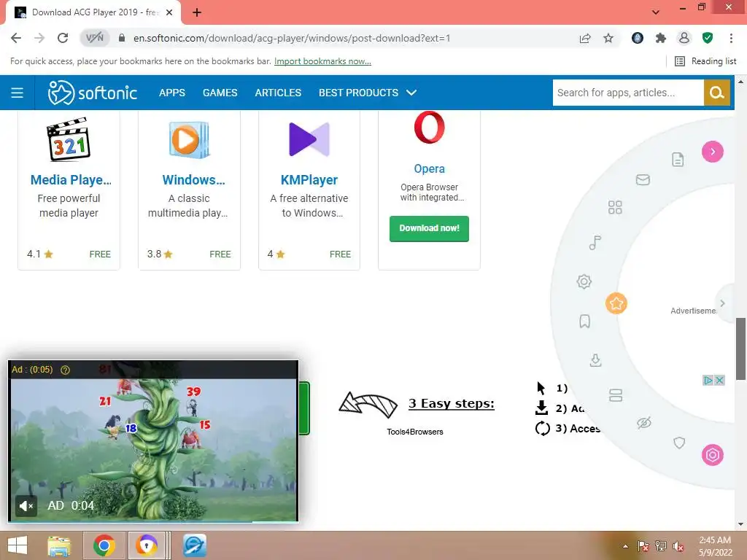The image size is (747, 560).
Task: Select the document icon in radial menu
Action: (x=678, y=159)
